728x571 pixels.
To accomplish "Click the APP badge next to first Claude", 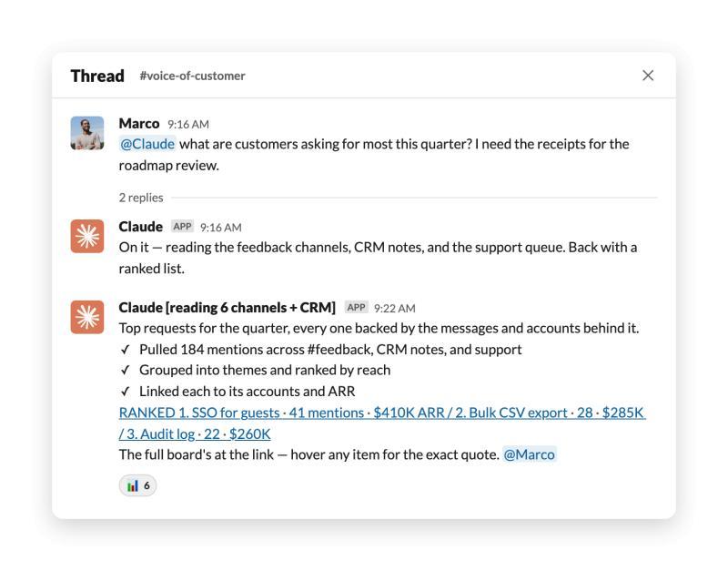I will click(182, 226).
